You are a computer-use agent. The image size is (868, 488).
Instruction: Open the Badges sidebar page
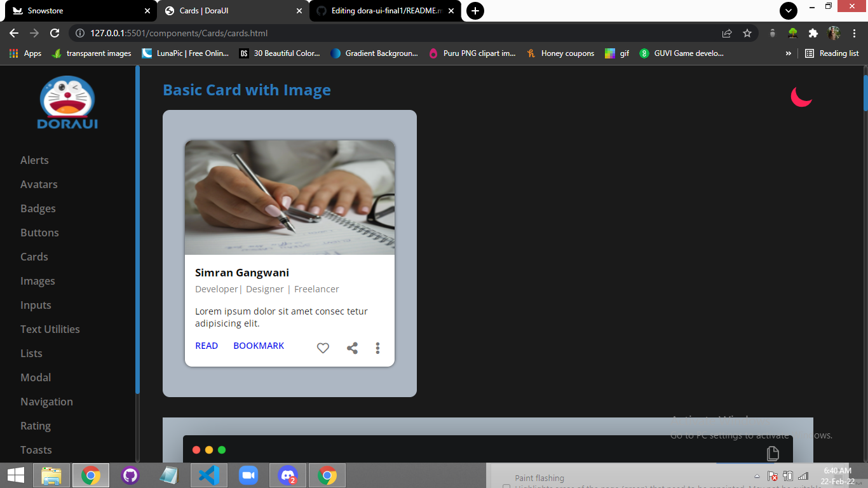click(38, 208)
